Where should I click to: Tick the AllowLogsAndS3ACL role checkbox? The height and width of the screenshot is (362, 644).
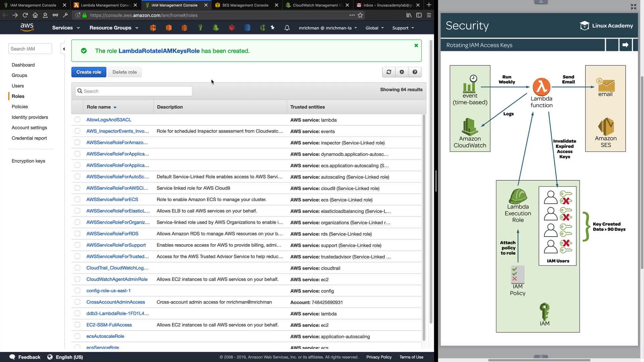click(77, 120)
